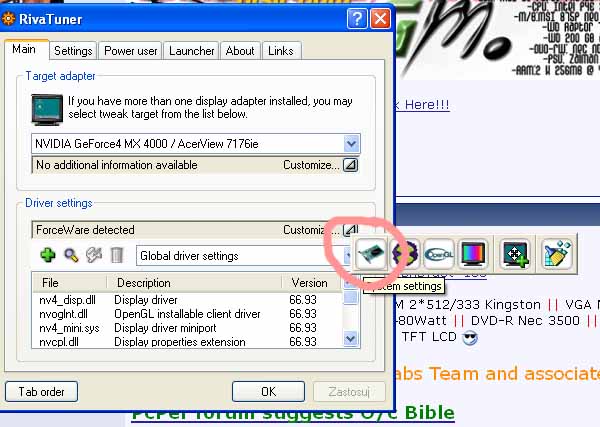Screen dimensions: 600x427
Task: Select the nvoglnt.dll row
Action: 188,314
